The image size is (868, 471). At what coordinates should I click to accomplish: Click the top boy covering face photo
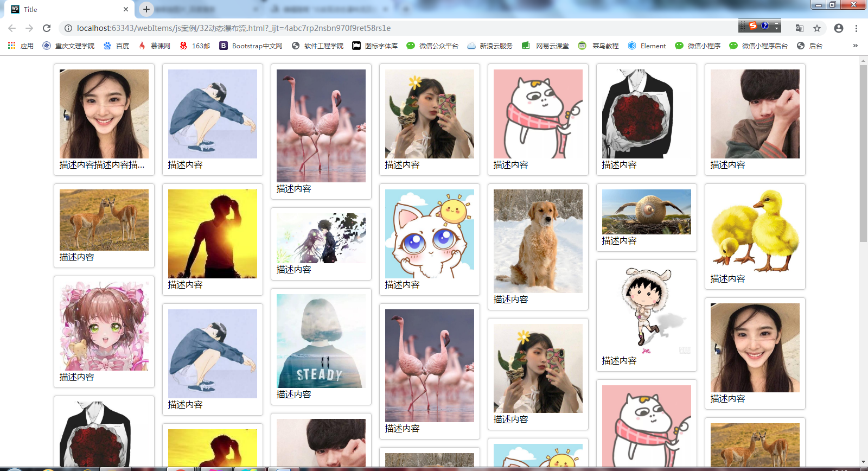tap(755, 114)
